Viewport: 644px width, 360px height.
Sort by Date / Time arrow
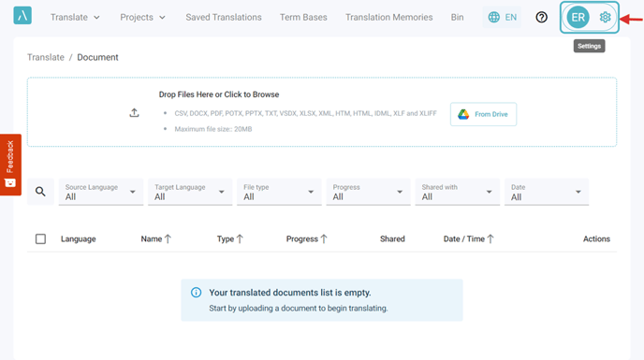[490, 238]
